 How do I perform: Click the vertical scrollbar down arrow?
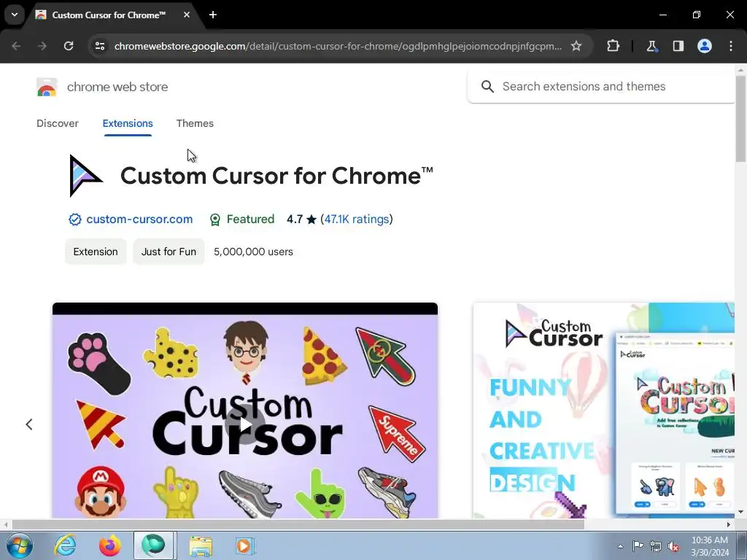coord(741,513)
